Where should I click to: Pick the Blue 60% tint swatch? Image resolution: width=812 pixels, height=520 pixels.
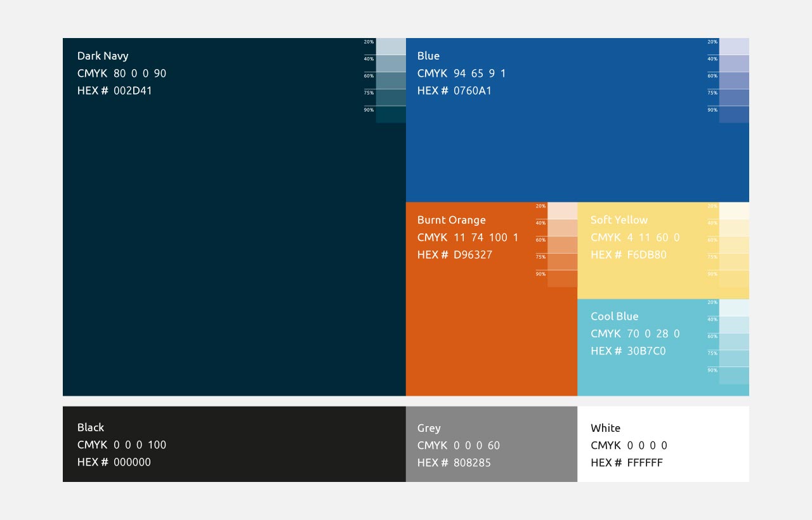[x=734, y=81]
